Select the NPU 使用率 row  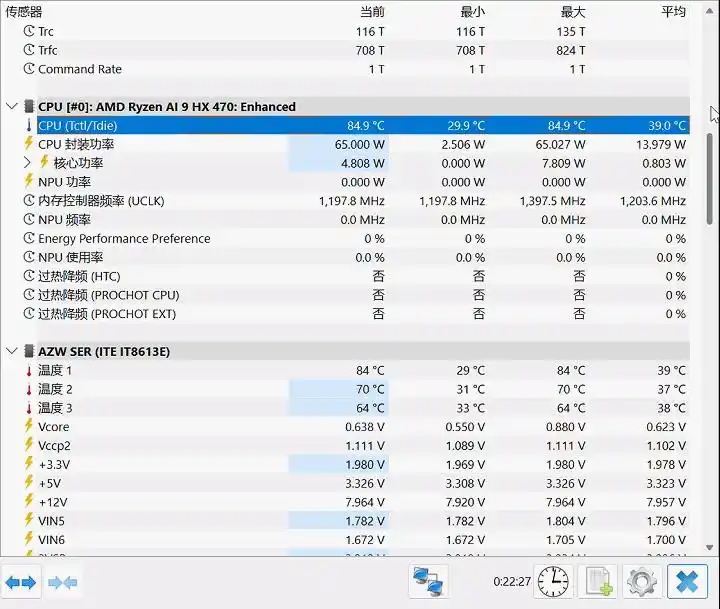(363, 257)
